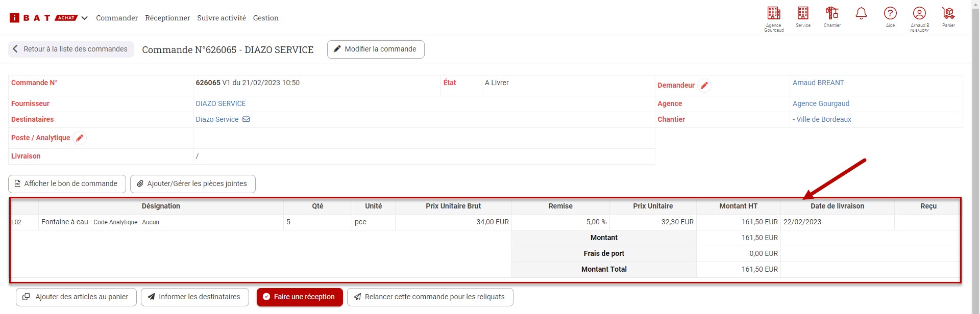
Task: Open the Suivre activité menu
Action: point(222,18)
